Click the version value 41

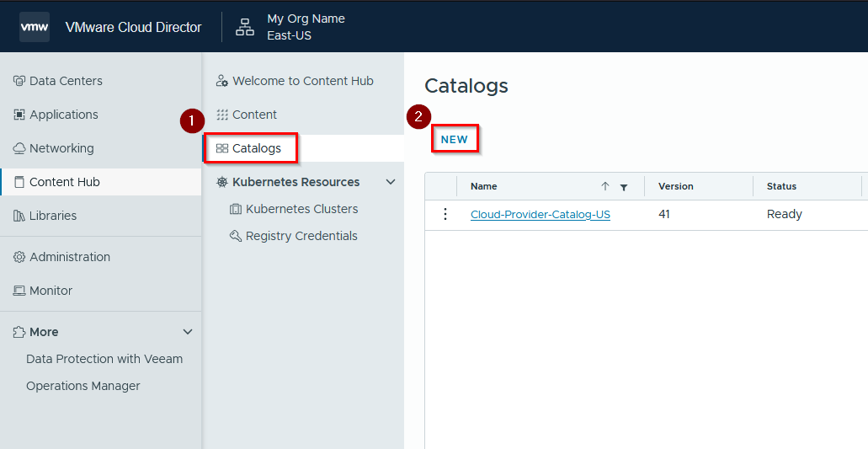point(664,214)
